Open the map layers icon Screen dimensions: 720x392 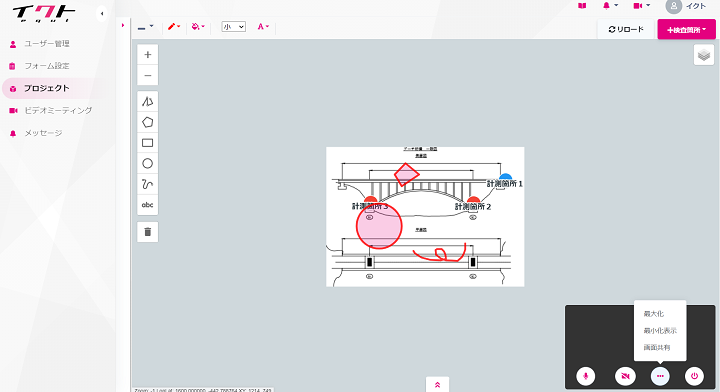[703, 55]
